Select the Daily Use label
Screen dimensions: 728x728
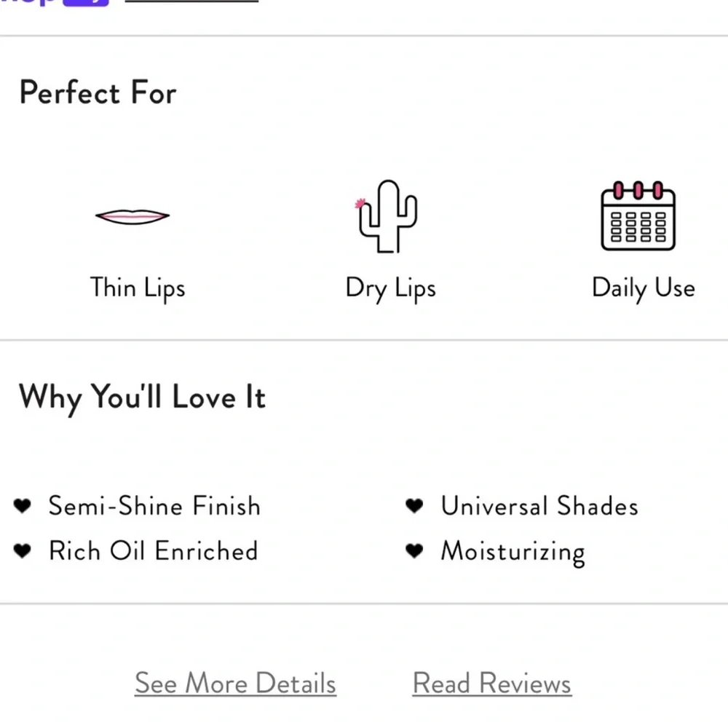tap(644, 288)
